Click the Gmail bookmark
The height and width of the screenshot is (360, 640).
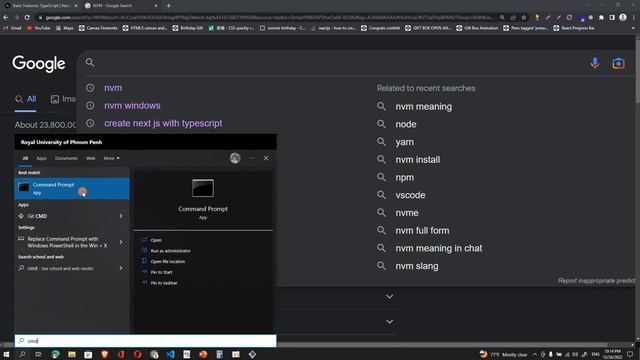click(x=12, y=28)
